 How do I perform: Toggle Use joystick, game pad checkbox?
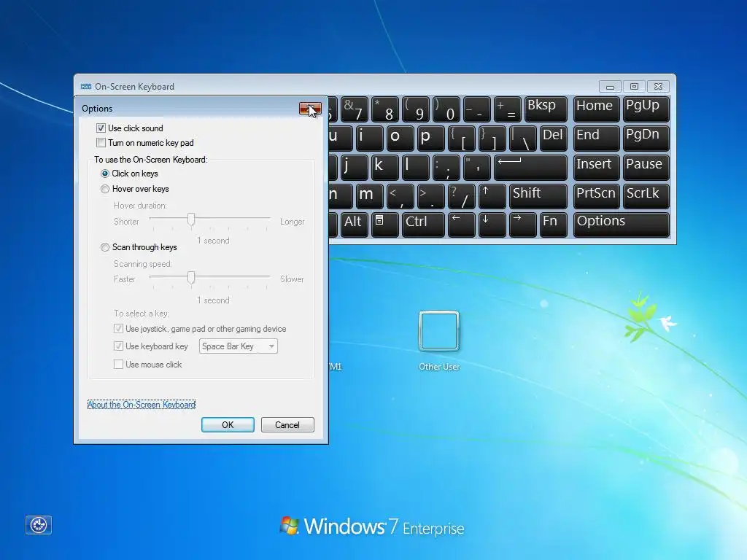coord(118,329)
